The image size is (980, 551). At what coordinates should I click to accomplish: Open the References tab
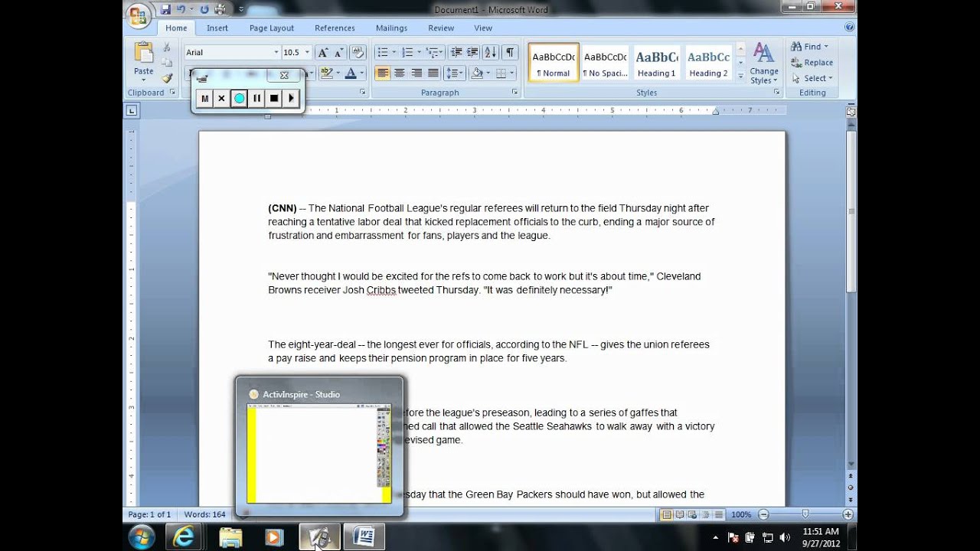point(335,28)
